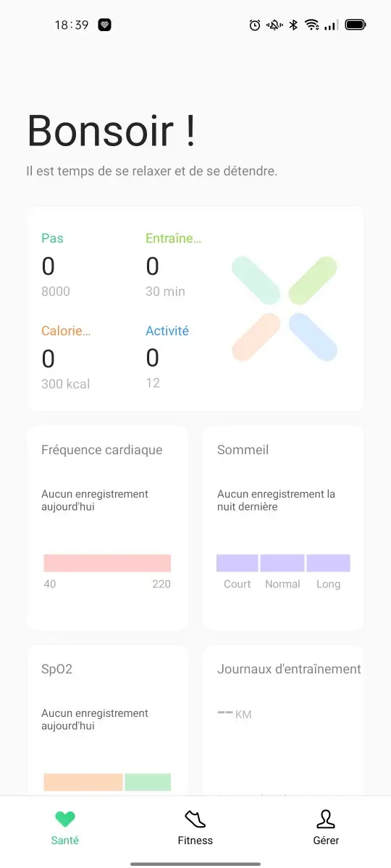Tap the Bluetooth status icon
The image size is (391, 868).
point(293,25)
